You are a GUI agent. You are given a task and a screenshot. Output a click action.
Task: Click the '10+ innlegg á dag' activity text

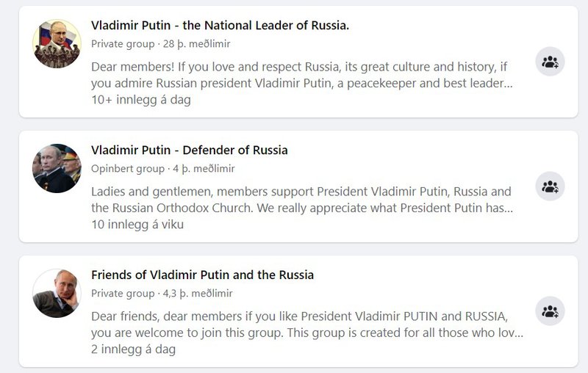coord(140,100)
